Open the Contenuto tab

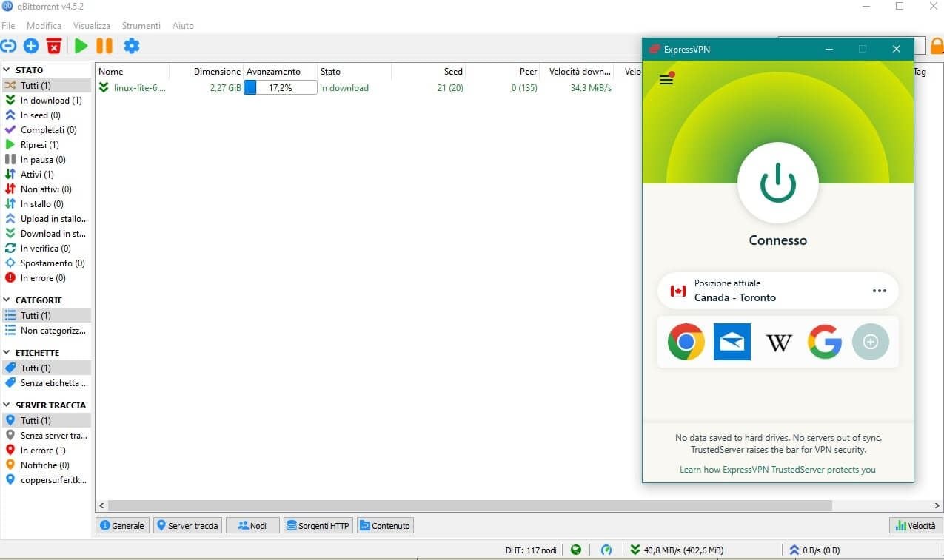coord(385,526)
